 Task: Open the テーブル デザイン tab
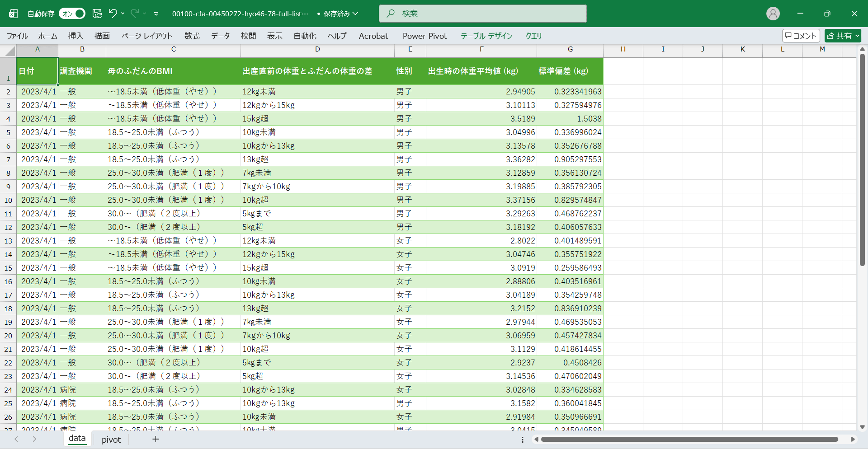pos(486,36)
